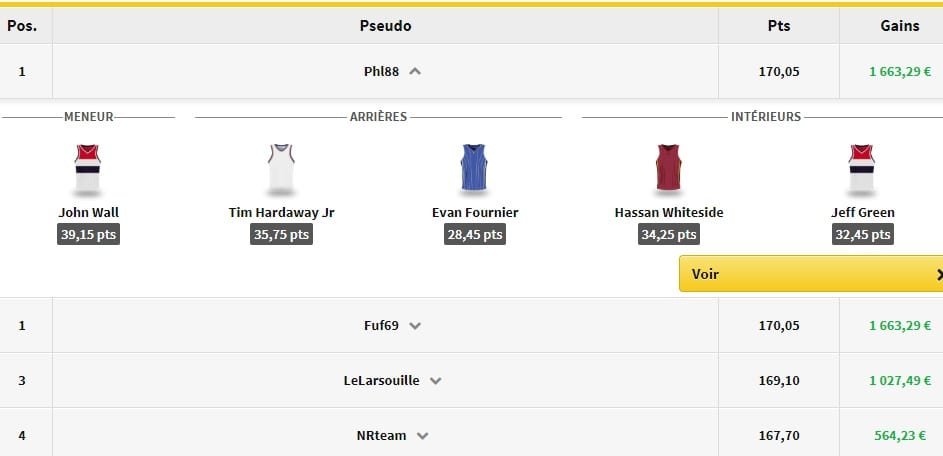Click John Wall's jersey icon
Viewport: 943px width, 456px height.
[x=88, y=170]
